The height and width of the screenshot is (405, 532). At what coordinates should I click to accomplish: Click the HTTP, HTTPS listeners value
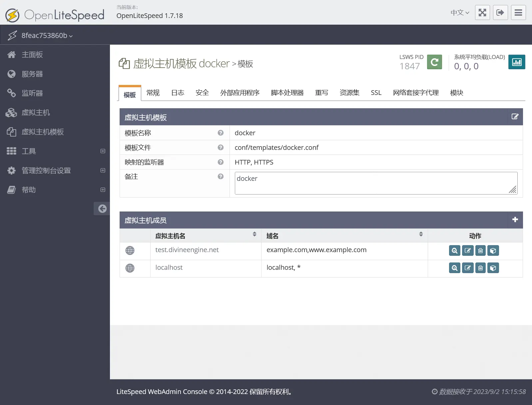[254, 162]
